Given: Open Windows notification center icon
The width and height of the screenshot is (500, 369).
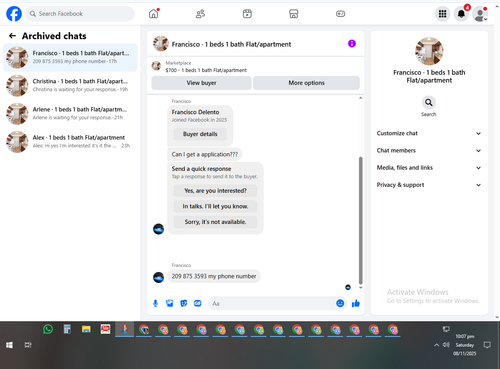Looking at the screenshot, I should click(487, 345).
